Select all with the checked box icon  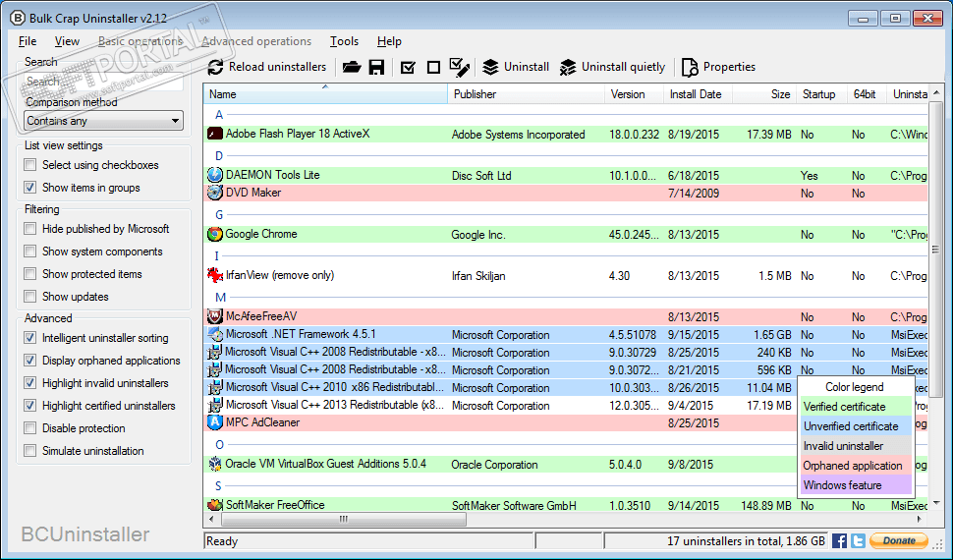(409, 67)
